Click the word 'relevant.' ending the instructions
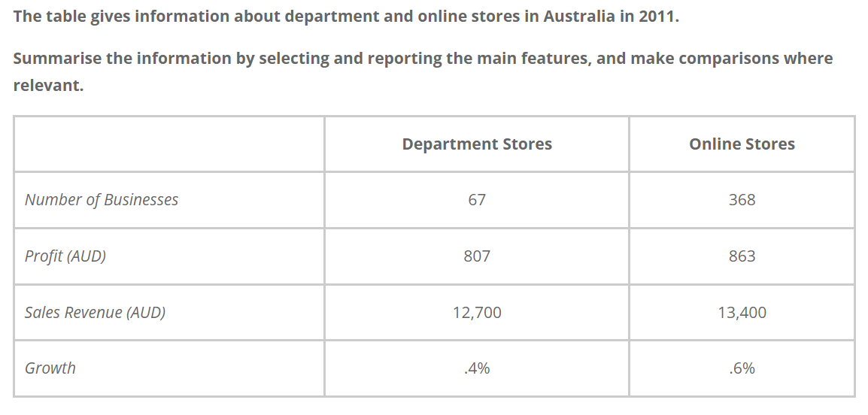Image resolution: width=868 pixels, height=415 pixels. [x=47, y=86]
